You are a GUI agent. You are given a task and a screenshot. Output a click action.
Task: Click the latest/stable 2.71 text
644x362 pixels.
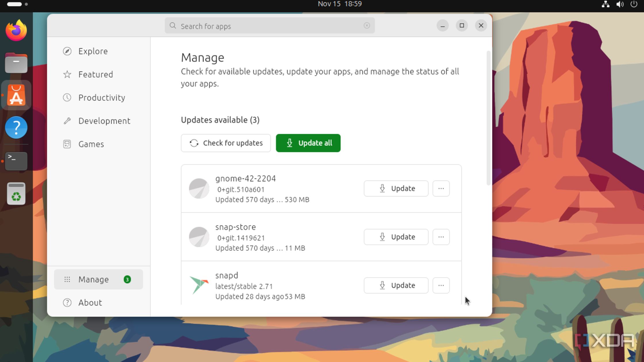(x=244, y=286)
